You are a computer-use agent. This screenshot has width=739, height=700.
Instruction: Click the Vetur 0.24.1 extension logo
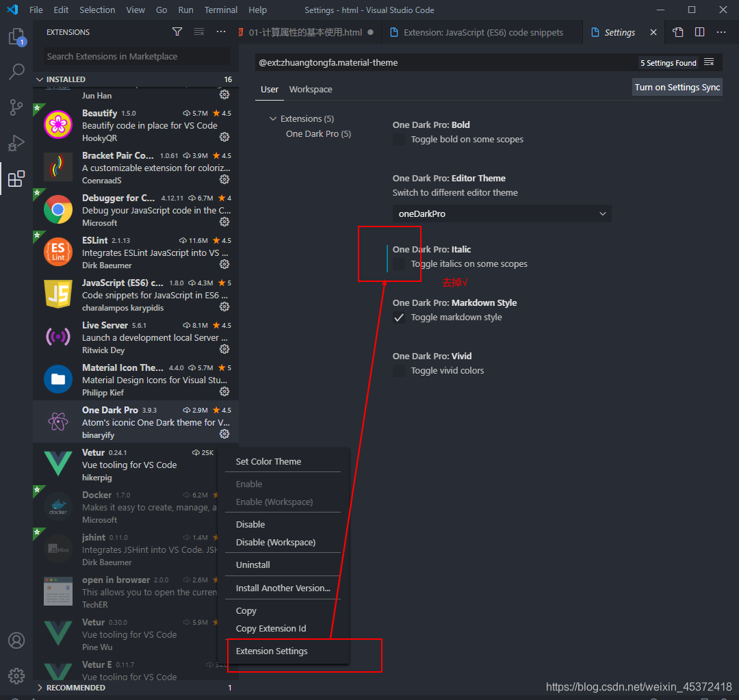[x=58, y=464]
